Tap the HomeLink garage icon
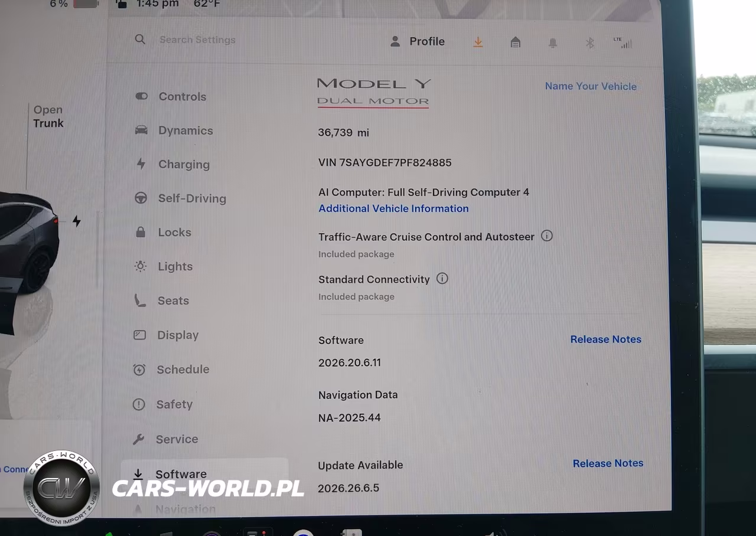Screen dimensions: 756x536 (516, 43)
